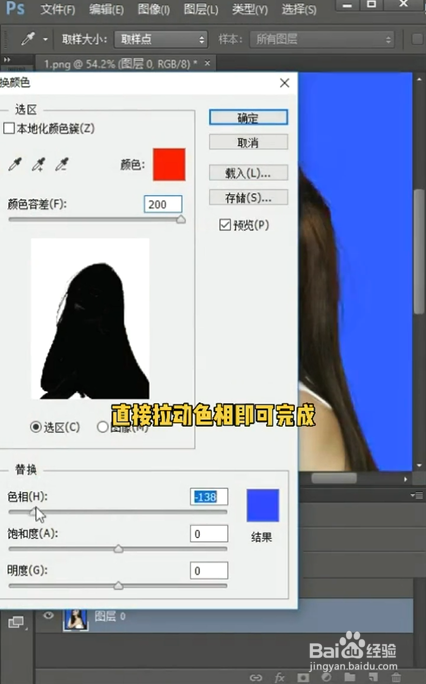This screenshot has height=684, width=426.
Task: Click the 载入(L)... button
Action: pos(249,173)
